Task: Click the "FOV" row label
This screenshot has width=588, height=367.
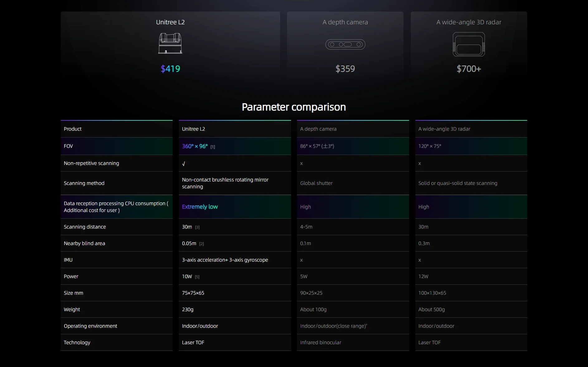Action: 68,146
